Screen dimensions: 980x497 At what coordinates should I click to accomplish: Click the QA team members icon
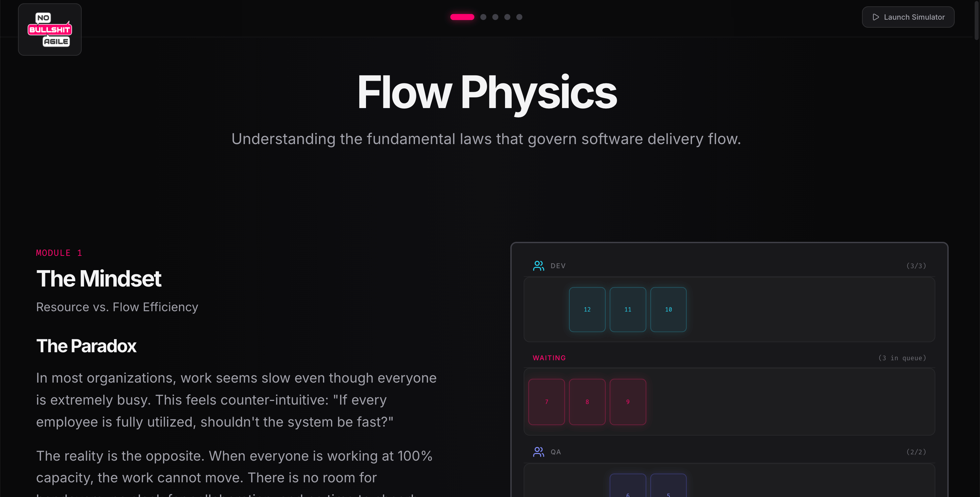tap(538, 451)
